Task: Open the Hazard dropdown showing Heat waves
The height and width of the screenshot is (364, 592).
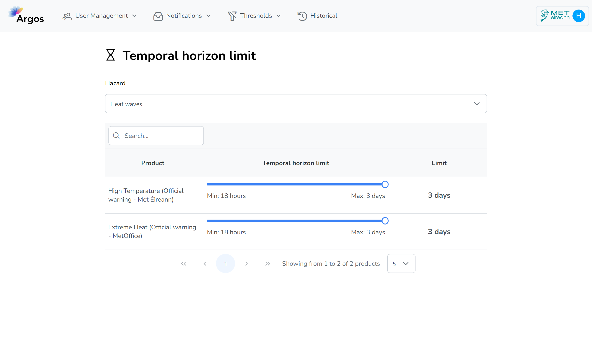Action: click(x=296, y=104)
